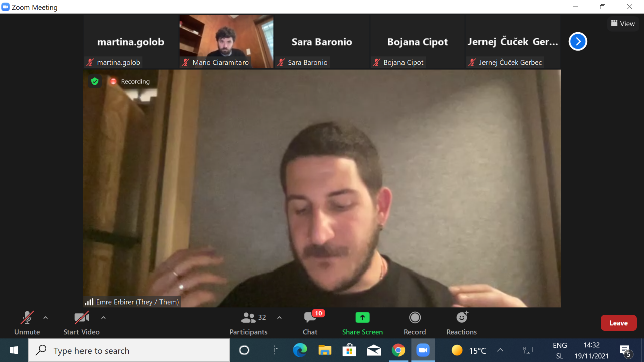Screen dimensions: 644x362
Task: Open the Chat panel
Action: pos(310,323)
